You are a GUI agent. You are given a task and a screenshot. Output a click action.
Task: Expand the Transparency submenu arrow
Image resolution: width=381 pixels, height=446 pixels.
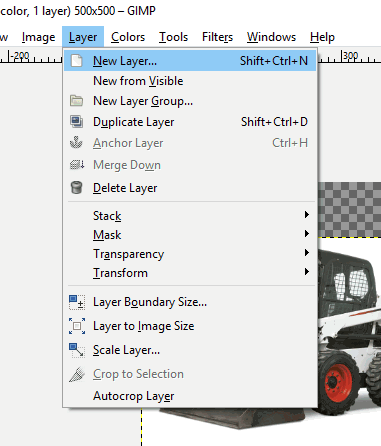tap(307, 253)
